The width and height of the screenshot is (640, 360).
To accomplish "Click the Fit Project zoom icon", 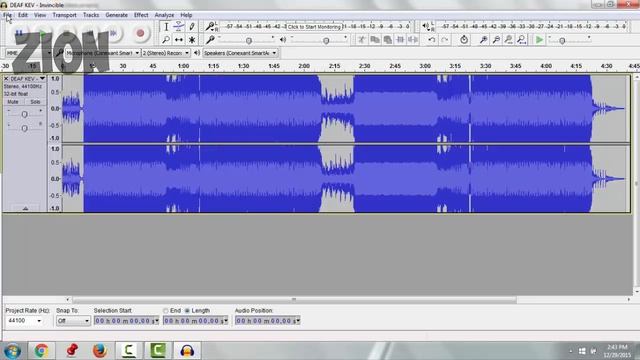I will [521, 40].
